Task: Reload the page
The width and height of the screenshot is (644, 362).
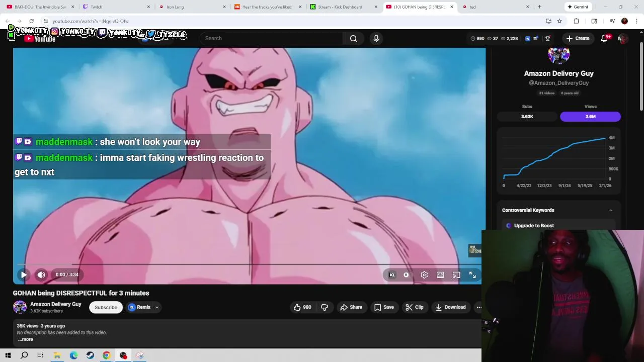Action: point(31,21)
